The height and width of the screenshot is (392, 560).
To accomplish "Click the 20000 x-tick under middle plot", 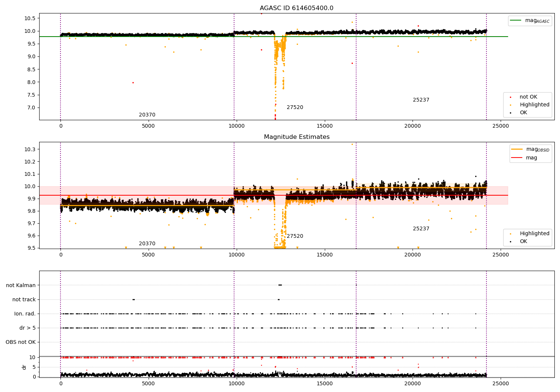I will (x=413, y=255).
